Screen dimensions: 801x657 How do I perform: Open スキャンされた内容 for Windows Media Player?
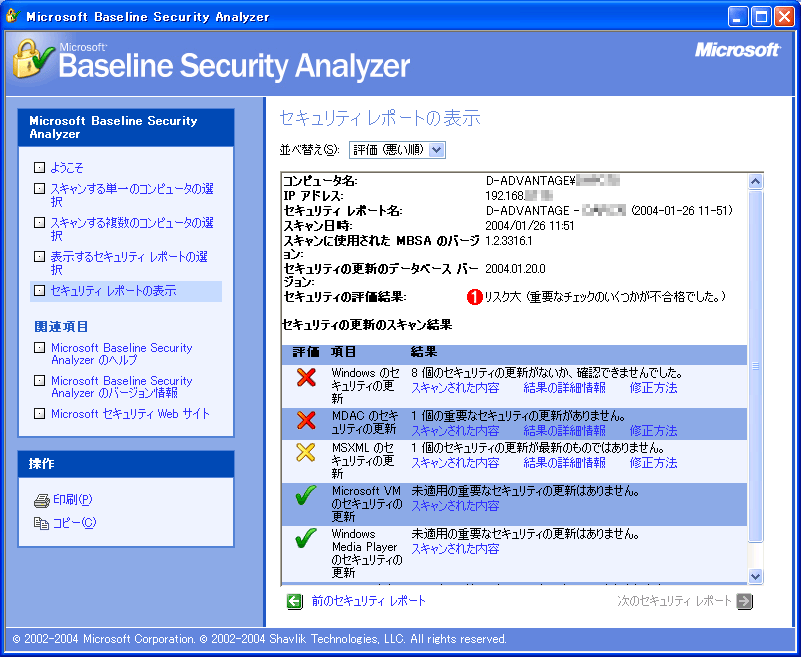(x=455, y=549)
